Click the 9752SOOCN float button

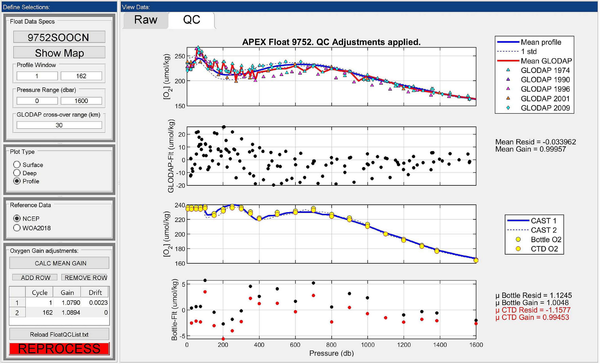(x=59, y=37)
